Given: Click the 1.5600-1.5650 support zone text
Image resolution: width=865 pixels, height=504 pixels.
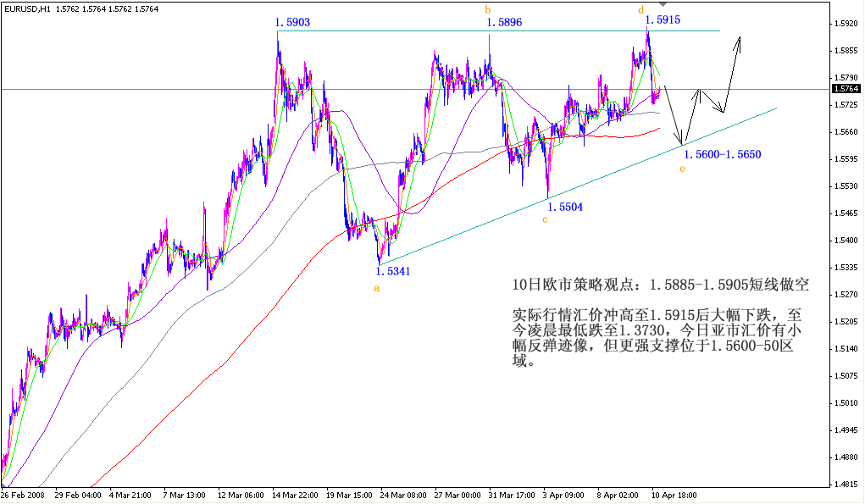Looking at the screenshot, I should pos(723,154).
